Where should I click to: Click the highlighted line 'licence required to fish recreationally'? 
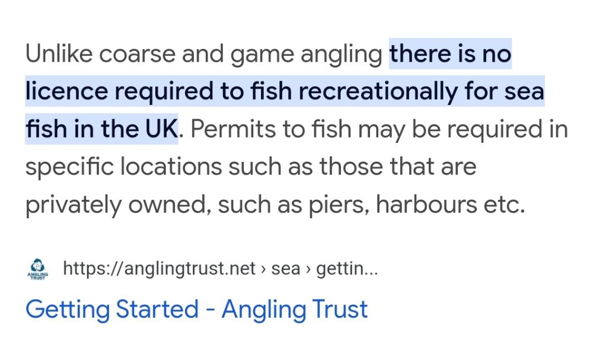coord(242,91)
